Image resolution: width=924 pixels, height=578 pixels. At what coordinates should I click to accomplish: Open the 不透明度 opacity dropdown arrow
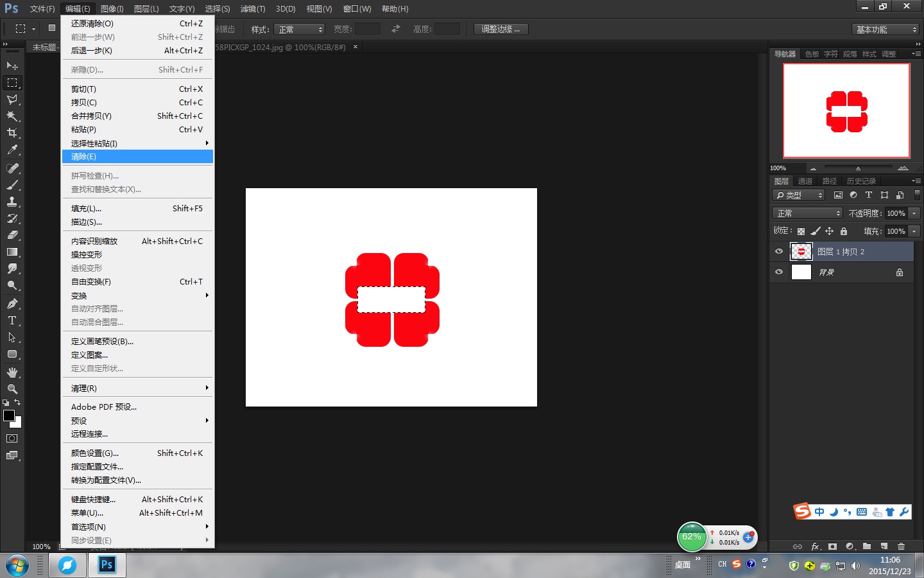pos(914,213)
